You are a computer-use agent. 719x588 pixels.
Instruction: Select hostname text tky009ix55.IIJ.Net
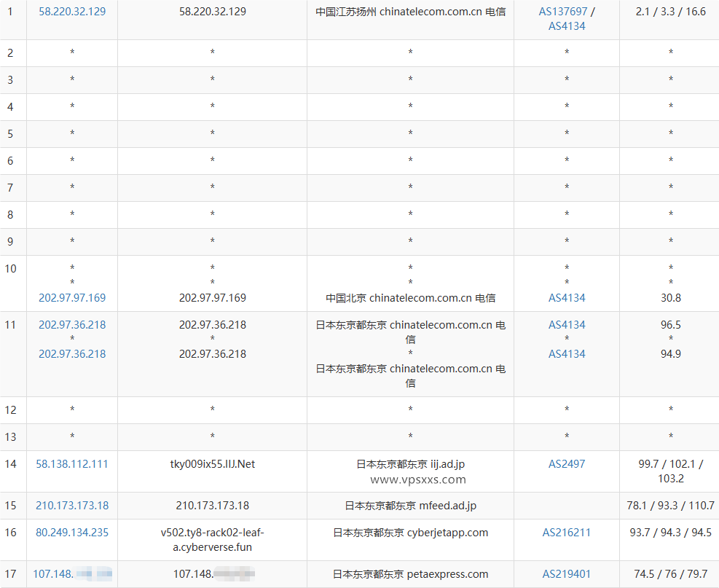tap(212, 463)
